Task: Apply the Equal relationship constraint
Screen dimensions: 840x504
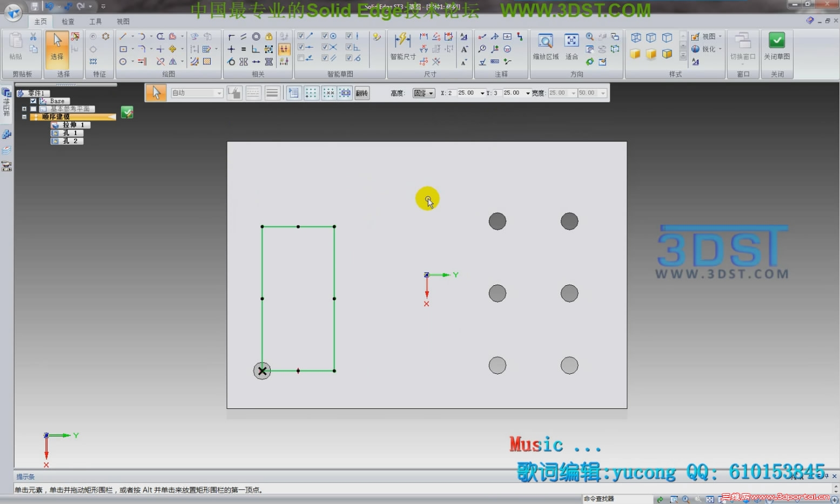Action: pyautogui.click(x=244, y=49)
